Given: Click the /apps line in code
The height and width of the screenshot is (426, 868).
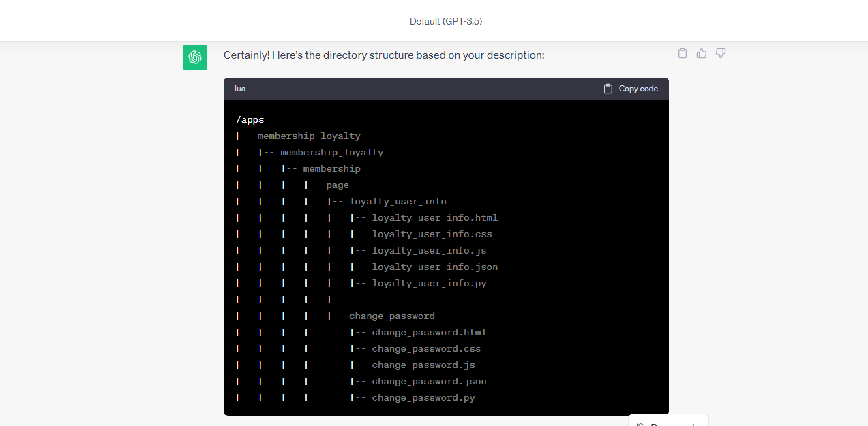Looking at the screenshot, I should (x=250, y=120).
